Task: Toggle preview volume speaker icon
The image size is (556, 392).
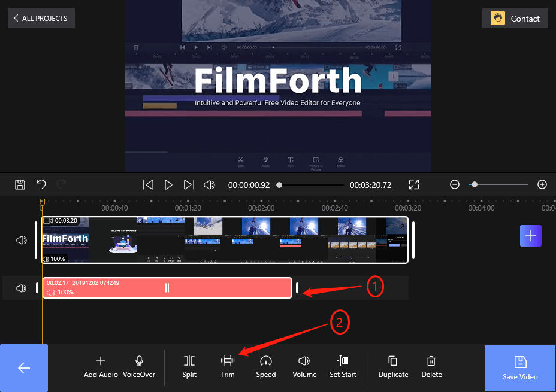Action: click(x=209, y=184)
